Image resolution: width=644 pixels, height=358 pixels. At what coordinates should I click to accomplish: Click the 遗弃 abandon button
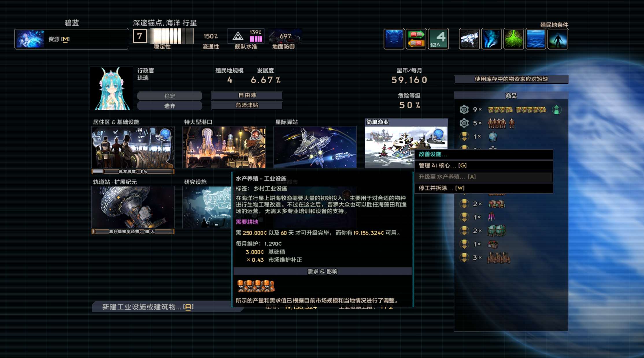click(170, 106)
